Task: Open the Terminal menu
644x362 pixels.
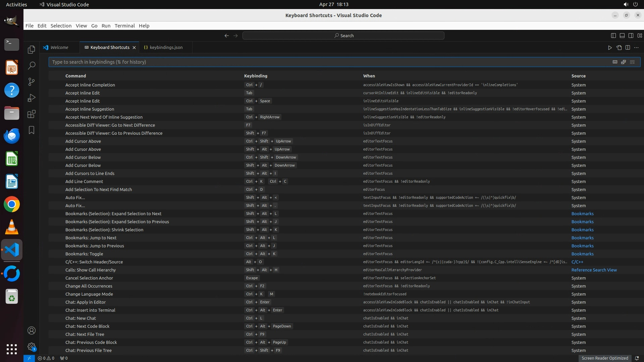Action: (x=124, y=26)
